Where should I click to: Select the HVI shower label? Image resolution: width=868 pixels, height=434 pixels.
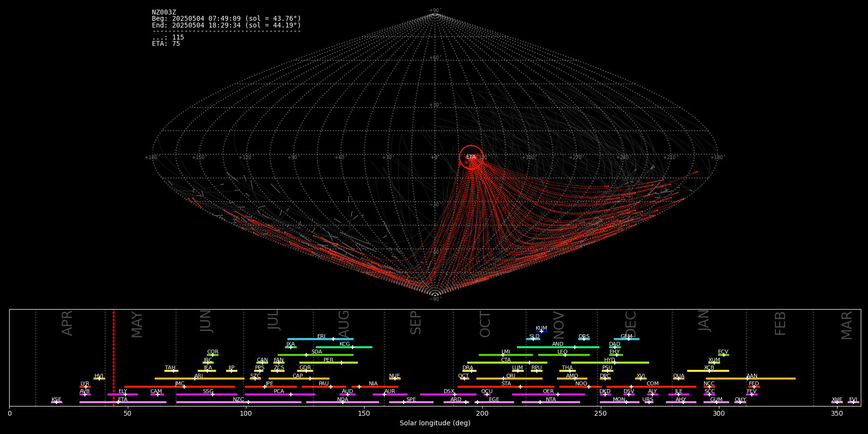coord(99,376)
